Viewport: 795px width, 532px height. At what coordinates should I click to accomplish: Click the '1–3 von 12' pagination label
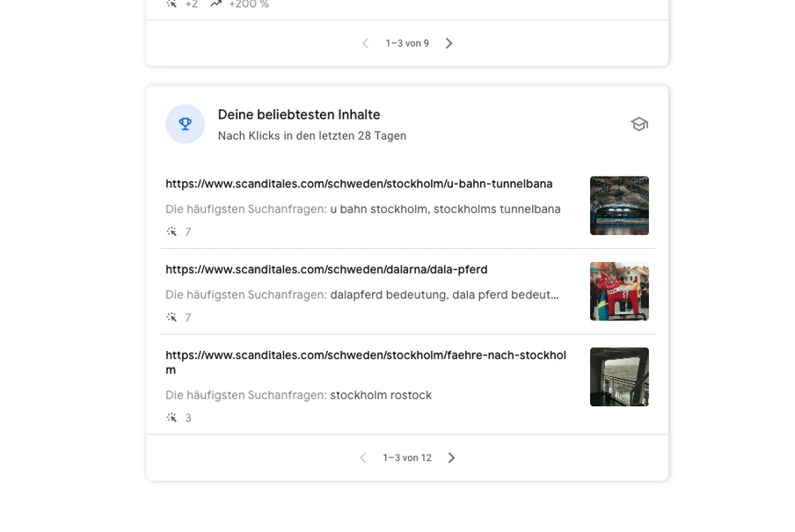tap(407, 458)
